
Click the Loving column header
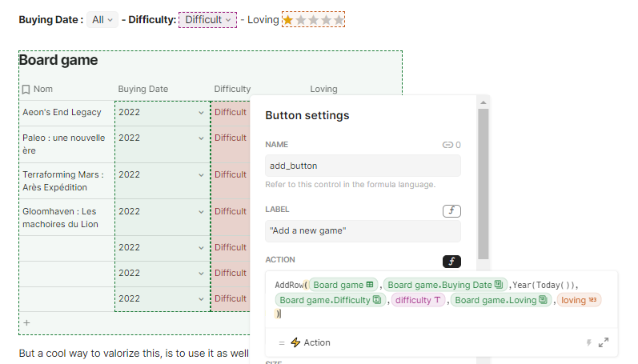323,89
